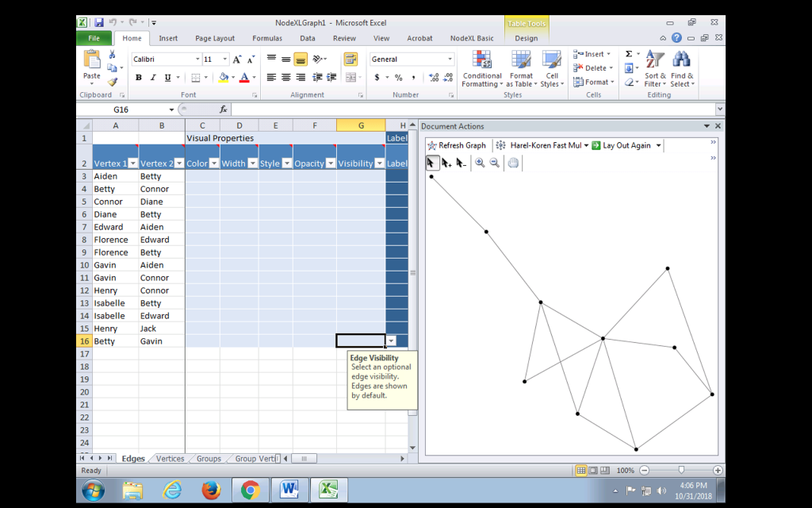The width and height of the screenshot is (812, 508).
Task: Apply the red font color
Action: coord(244,77)
